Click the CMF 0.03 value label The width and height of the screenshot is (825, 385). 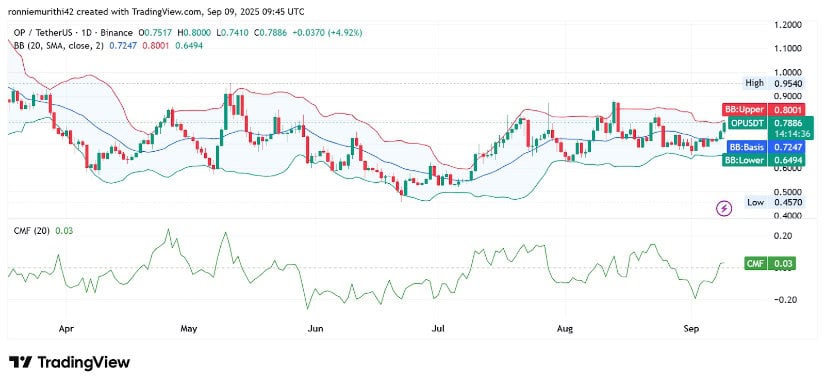pyautogui.click(x=770, y=264)
